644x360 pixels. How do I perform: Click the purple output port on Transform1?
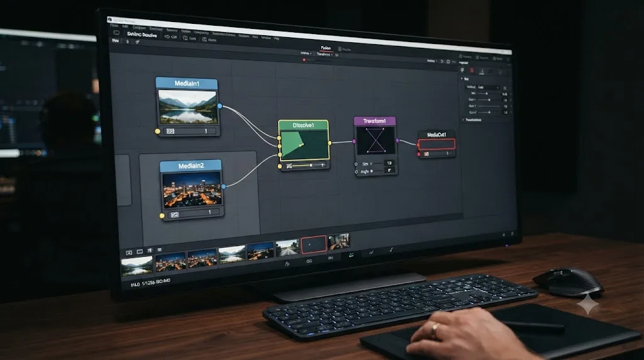(x=397, y=140)
